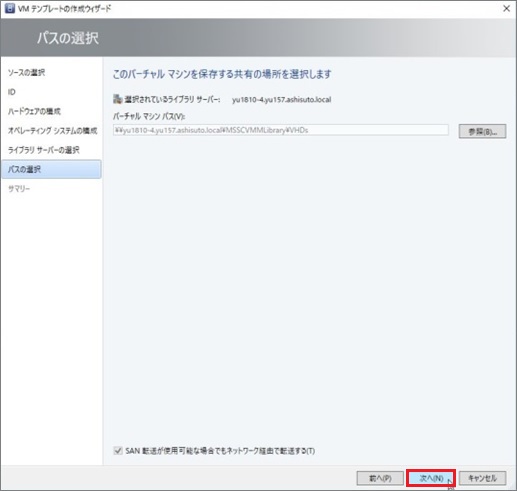This screenshot has width=517, height=491.
Task: Click the library server icon
Action: point(117,99)
